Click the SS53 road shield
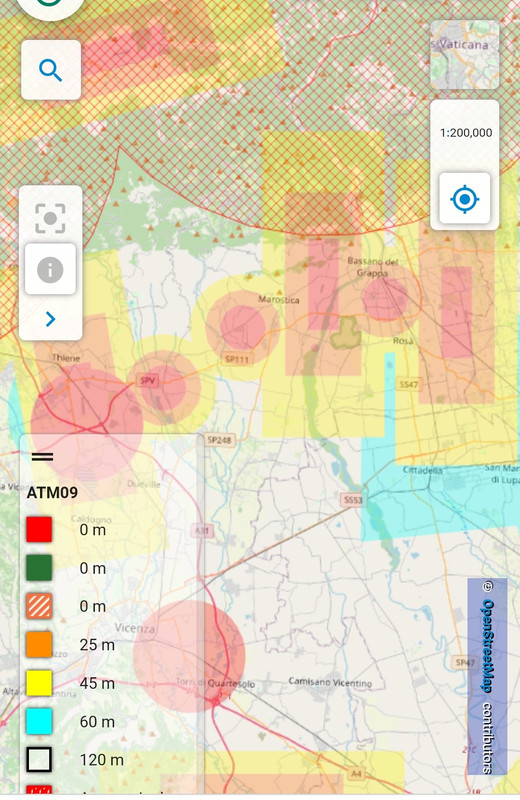520x800 pixels. (353, 499)
